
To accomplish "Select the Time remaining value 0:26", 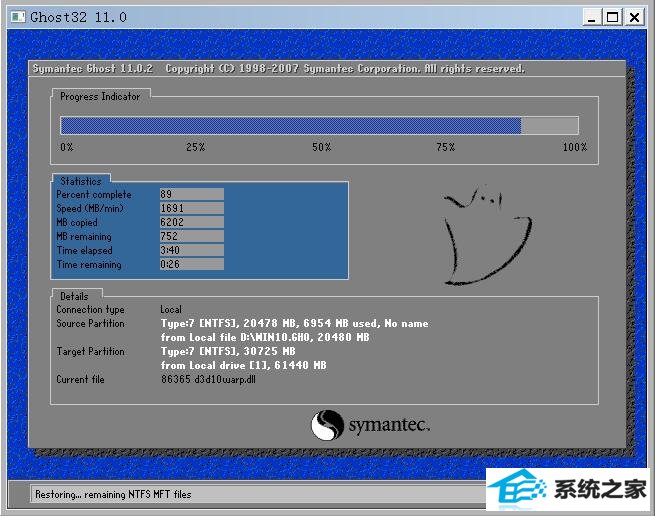I will point(192,264).
